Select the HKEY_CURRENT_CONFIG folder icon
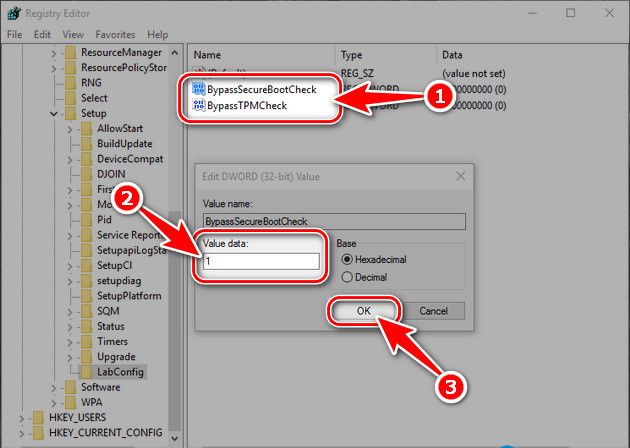Screen dimensions: 630x448 click(39, 433)
